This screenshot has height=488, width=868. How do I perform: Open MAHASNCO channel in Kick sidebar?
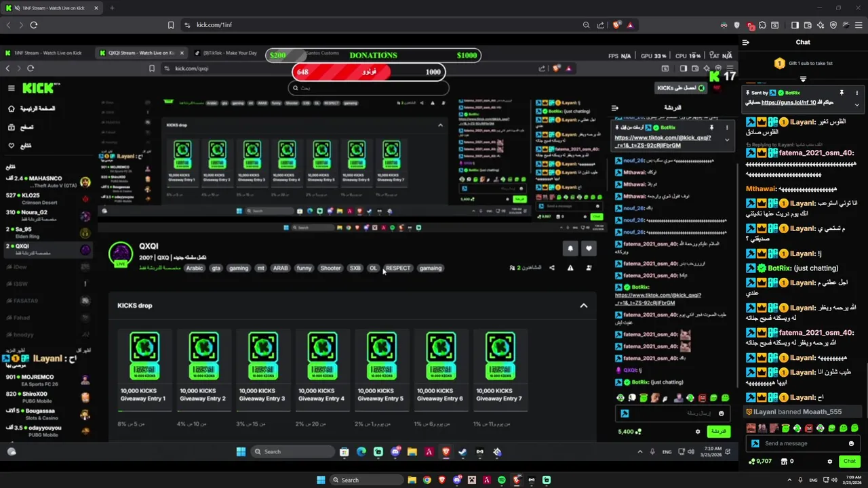click(47, 182)
